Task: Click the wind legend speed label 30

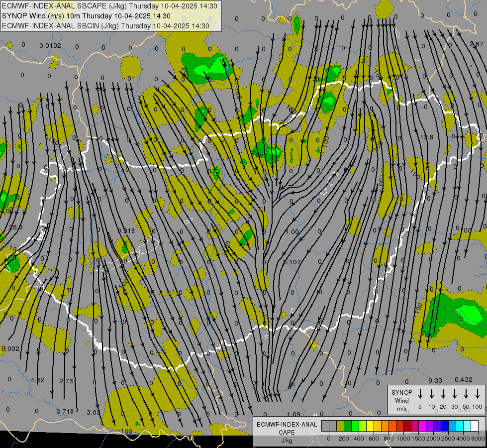Action: point(454,407)
